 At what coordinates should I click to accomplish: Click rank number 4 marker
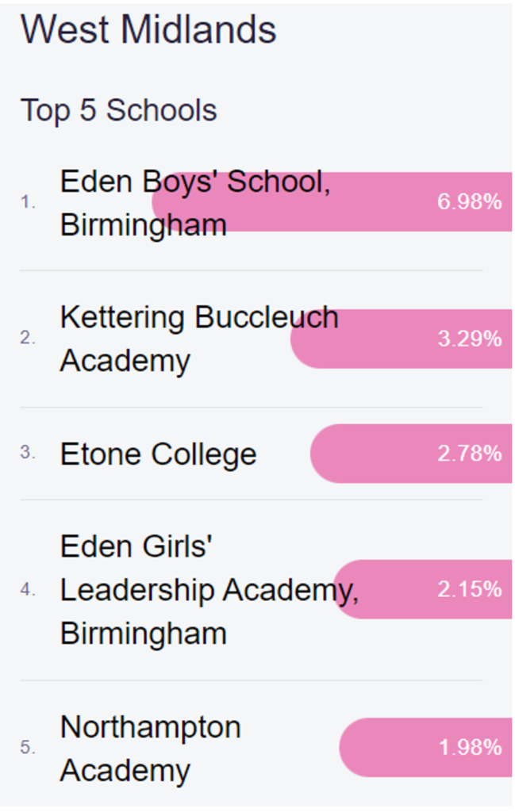(x=28, y=589)
